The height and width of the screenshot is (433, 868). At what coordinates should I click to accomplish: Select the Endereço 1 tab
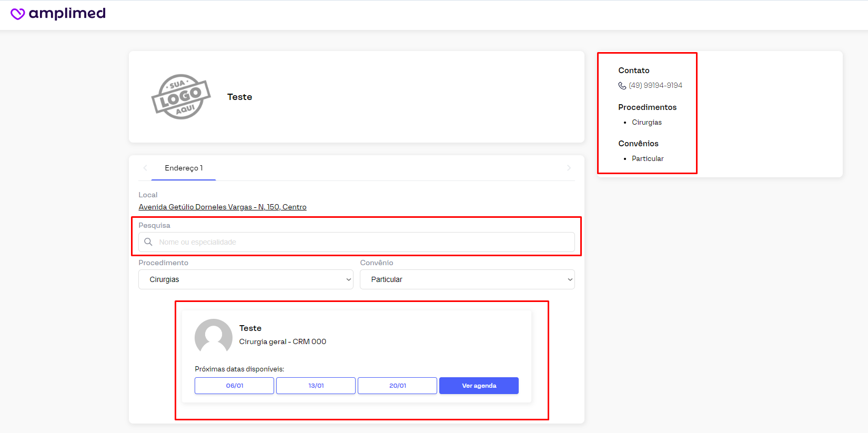coord(184,168)
